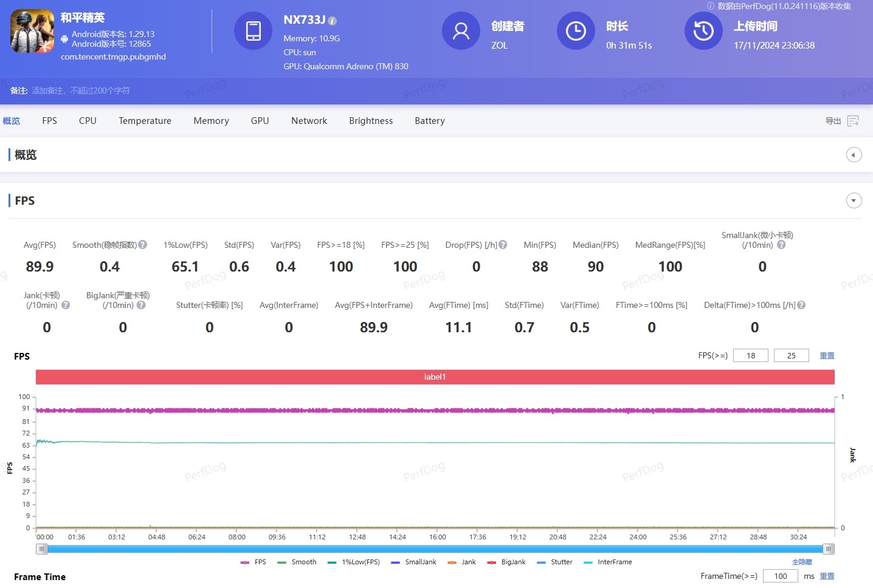
Task: Open the FPS tab
Action: pos(50,121)
